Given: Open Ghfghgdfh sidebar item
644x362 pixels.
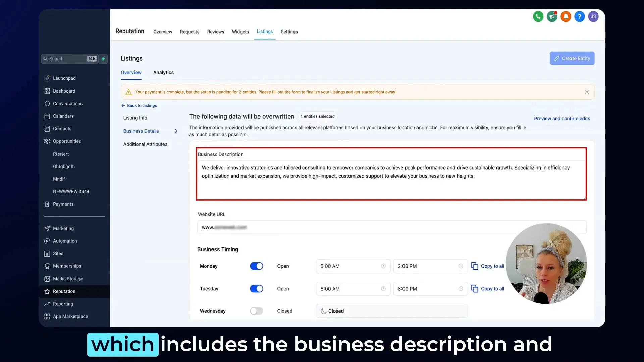Looking at the screenshot, I should (64, 166).
